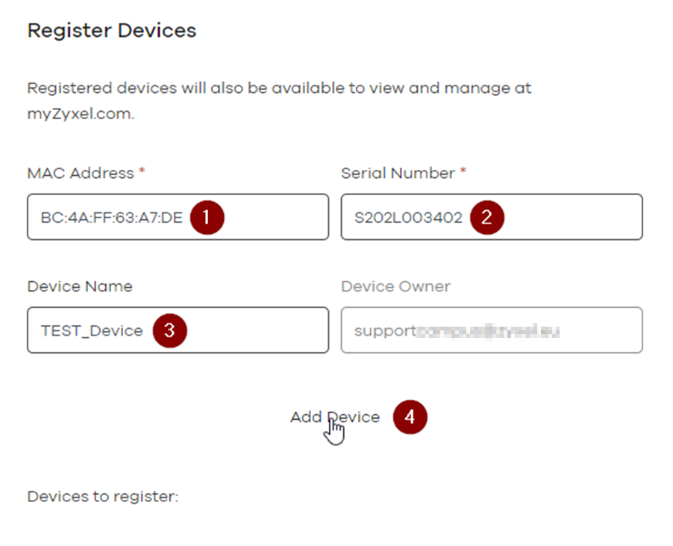Click the Device Name label
This screenshot has width=673, height=546.
79,286
